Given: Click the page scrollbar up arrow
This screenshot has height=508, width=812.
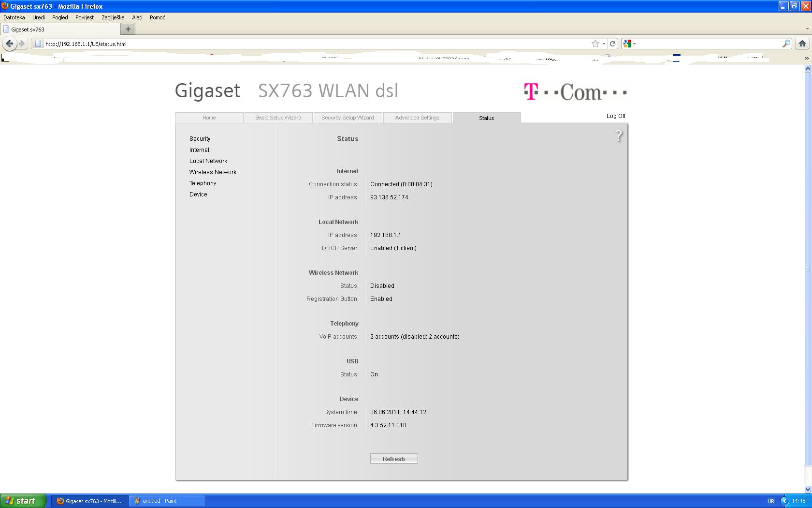Looking at the screenshot, I should (x=808, y=68).
